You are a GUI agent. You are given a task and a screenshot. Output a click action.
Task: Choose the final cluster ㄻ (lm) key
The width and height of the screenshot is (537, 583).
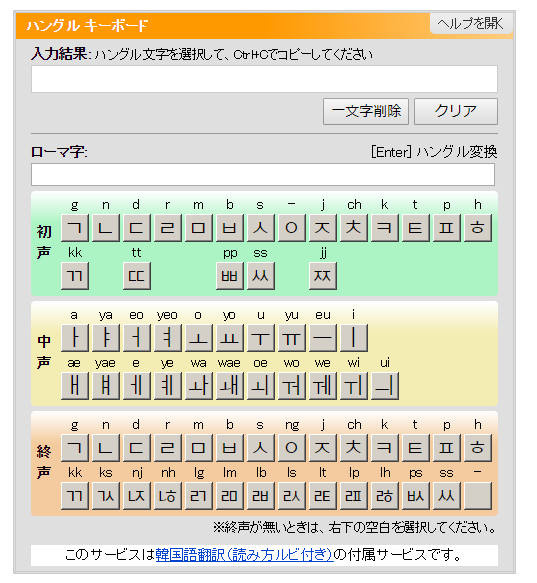[x=230, y=496]
